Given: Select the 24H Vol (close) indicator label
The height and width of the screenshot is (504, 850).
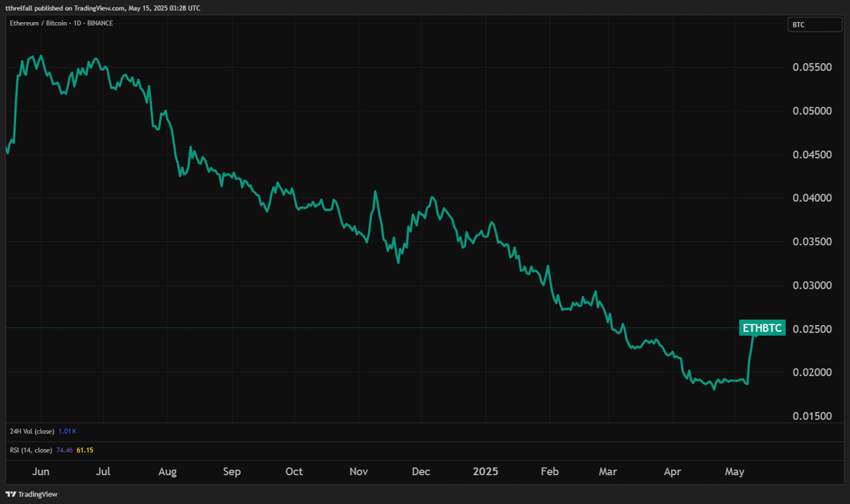Looking at the screenshot, I should point(31,431).
